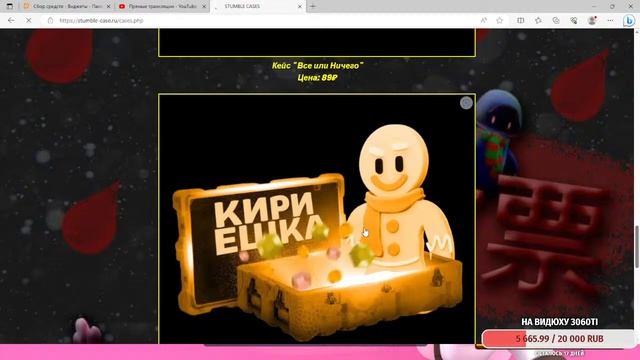Screen dimensions: 640x360
Task: Open the Favorites list
Action: tap(538, 20)
